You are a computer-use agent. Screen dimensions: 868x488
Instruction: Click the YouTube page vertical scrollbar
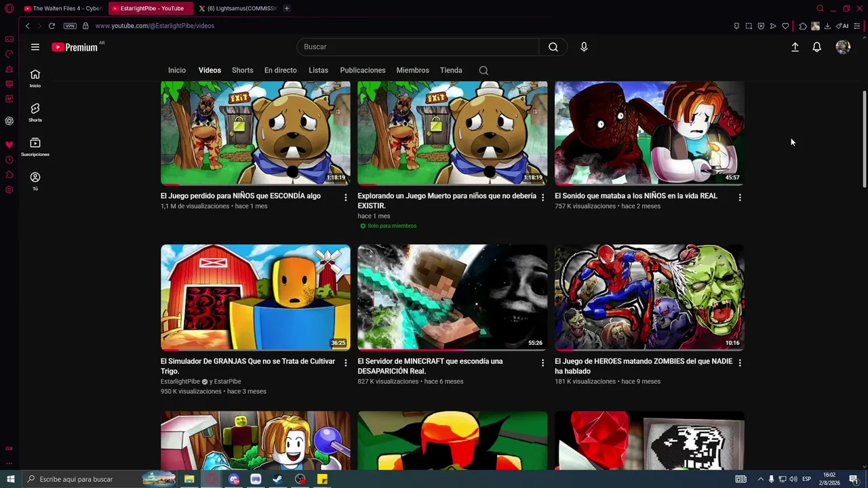click(864, 138)
